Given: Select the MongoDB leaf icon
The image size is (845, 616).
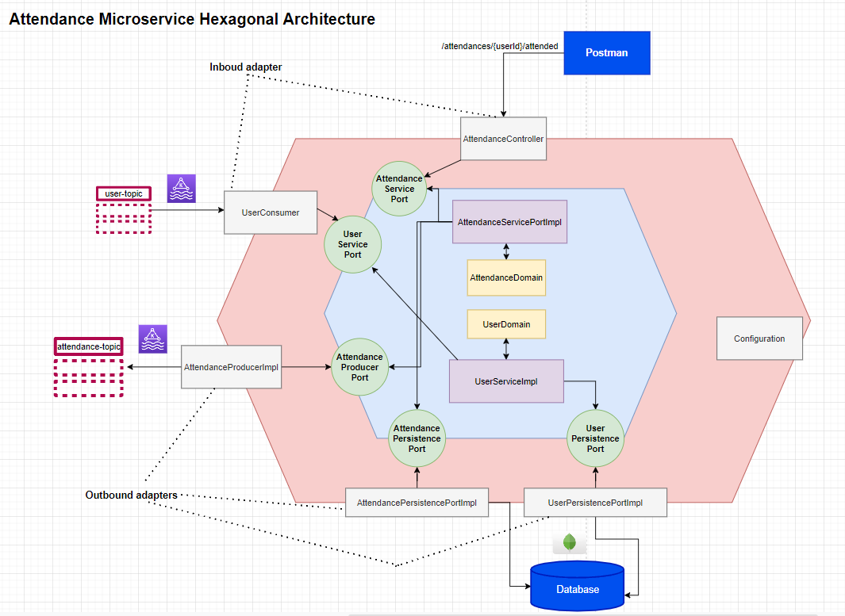Looking at the screenshot, I should click(570, 542).
